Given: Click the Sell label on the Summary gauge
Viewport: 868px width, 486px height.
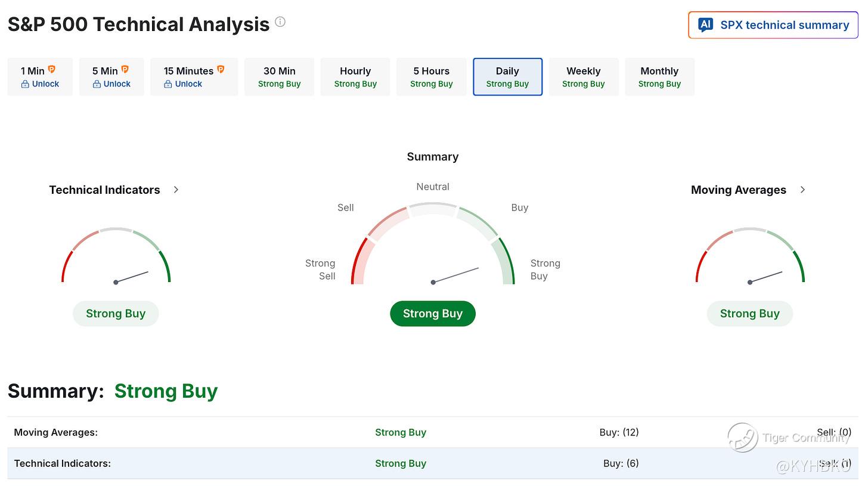Looking at the screenshot, I should tap(346, 208).
